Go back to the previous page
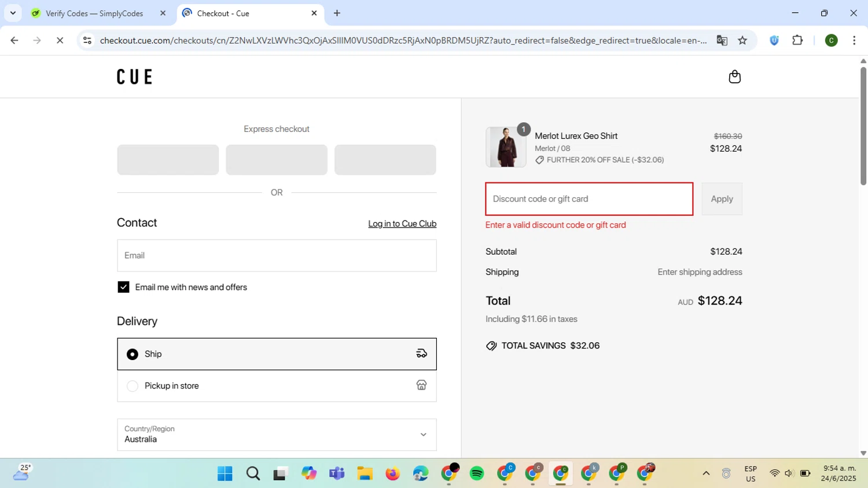This screenshot has height=488, width=868. coord(14,41)
